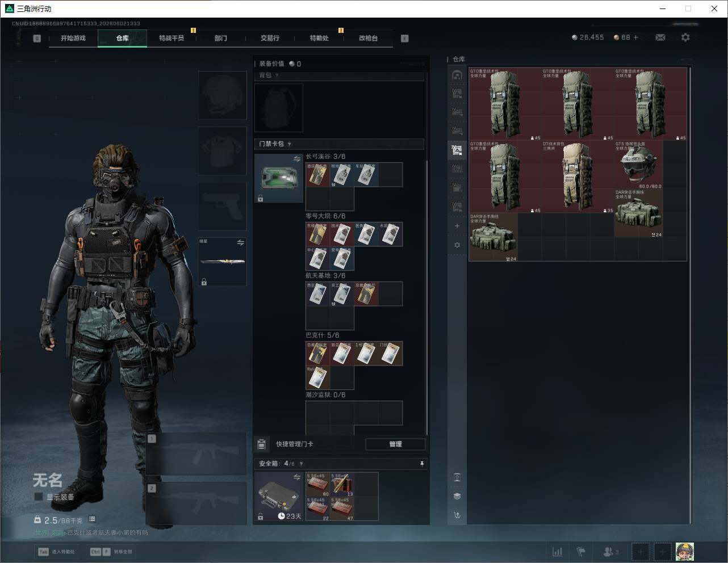The image size is (728, 563).
Task: Open help for 门禁卡包
Action: [289, 144]
